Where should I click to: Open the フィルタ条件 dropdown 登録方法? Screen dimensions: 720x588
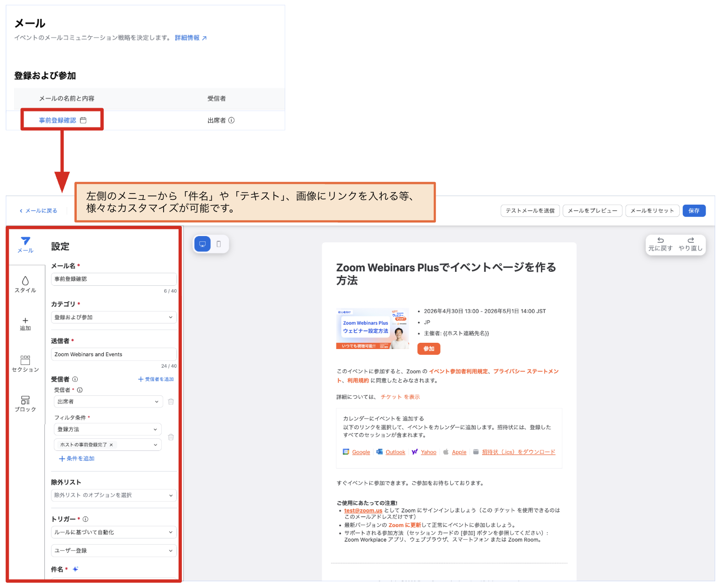click(108, 429)
